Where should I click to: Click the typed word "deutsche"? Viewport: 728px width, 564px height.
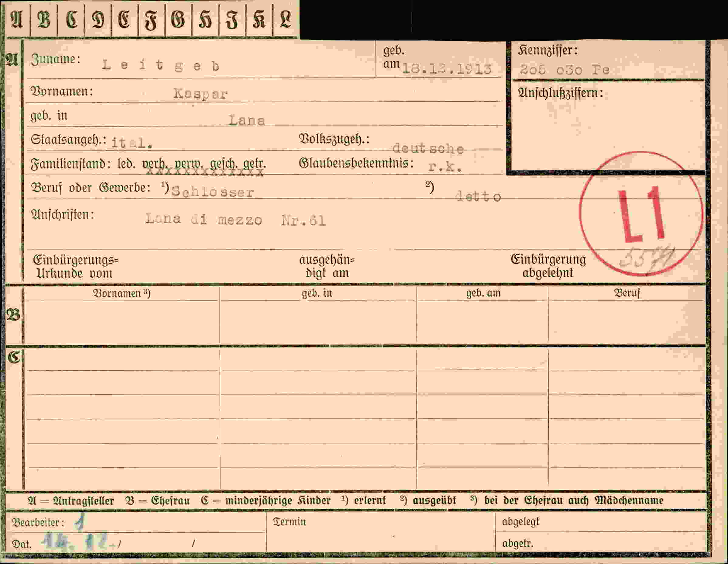pyautogui.click(x=428, y=148)
